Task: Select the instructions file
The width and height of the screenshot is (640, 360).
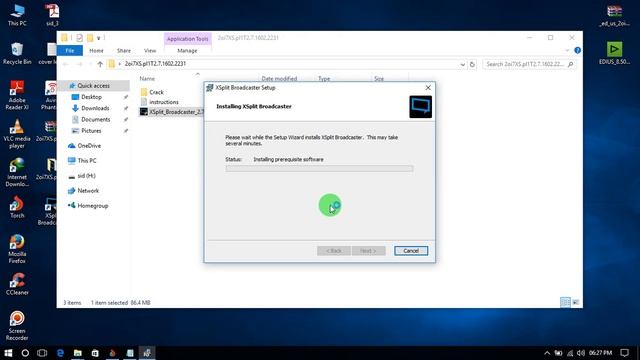Action: [x=163, y=102]
